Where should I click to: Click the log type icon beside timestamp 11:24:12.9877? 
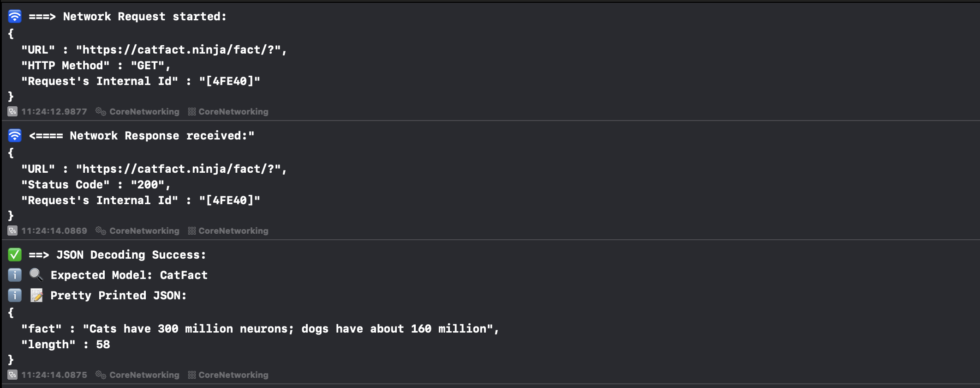coord(12,111)
